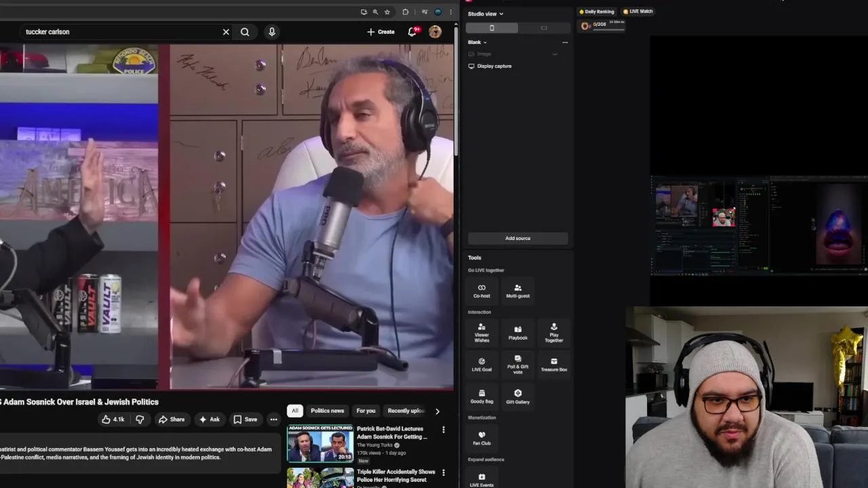Image resolution: width=868 pixels, height=488 pixels.
Task: Open YouTube notifications bell
Action: click(x=412, y=32)
